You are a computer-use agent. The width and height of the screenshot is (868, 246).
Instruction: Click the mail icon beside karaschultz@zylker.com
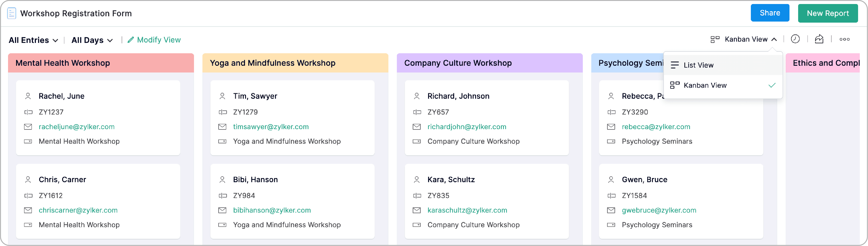(x=417, y=210)
